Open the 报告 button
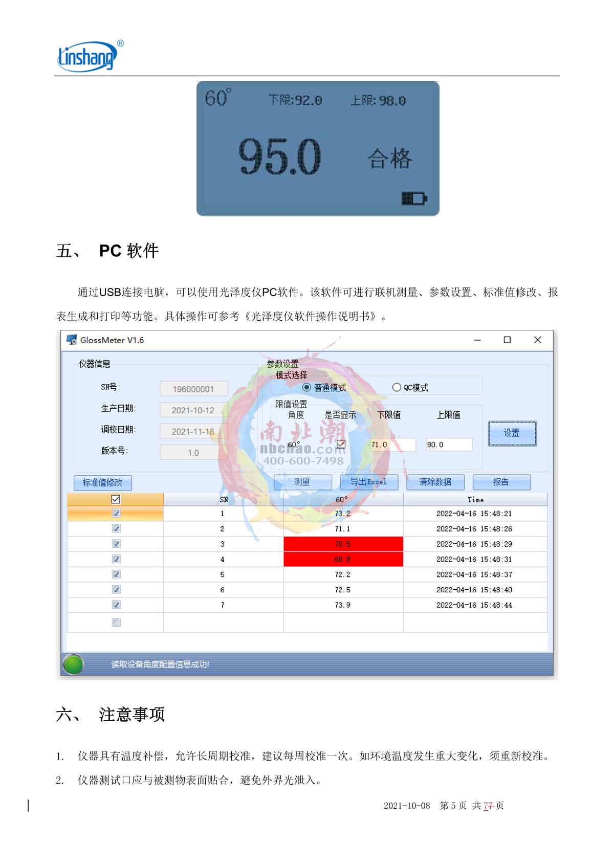The image size is (614, 868). pos(501,482)
